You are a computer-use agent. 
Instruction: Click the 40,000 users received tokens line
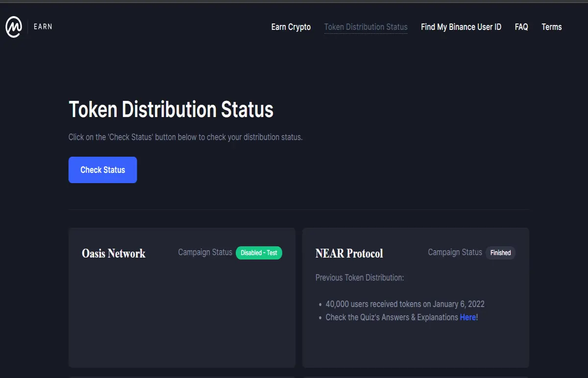[x=405, y=304]
